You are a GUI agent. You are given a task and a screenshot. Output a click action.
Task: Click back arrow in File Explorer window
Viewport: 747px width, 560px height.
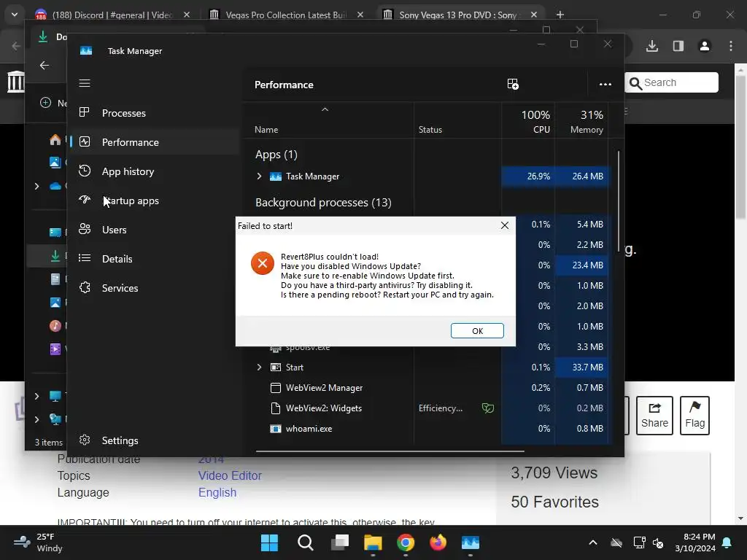point(44,65)
